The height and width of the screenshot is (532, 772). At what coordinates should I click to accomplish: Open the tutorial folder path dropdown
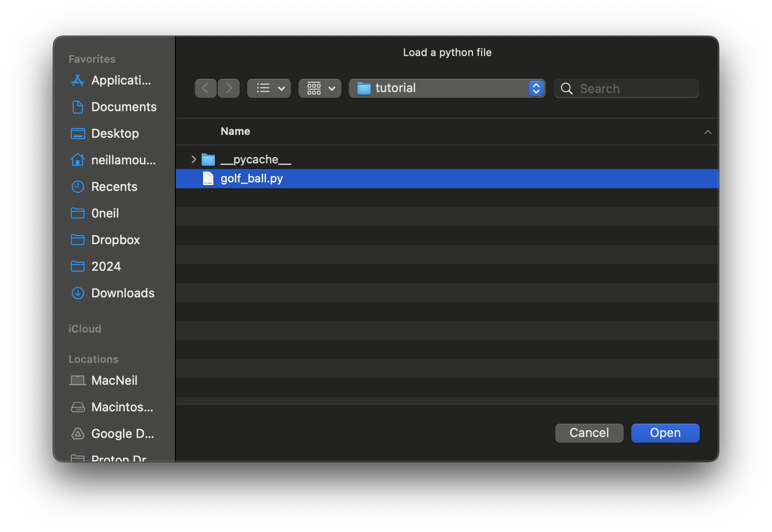point(536,88)
